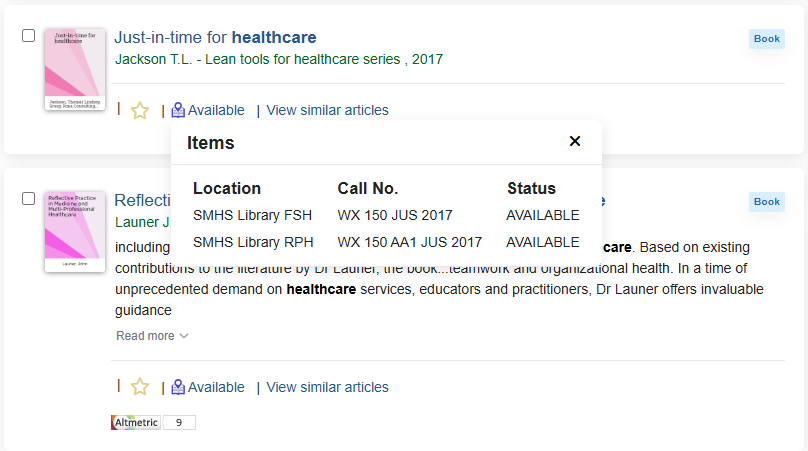Click the library icon beside second Available
Image resolution: width=808 pixels, height=451 pixels.
[178, 387]
